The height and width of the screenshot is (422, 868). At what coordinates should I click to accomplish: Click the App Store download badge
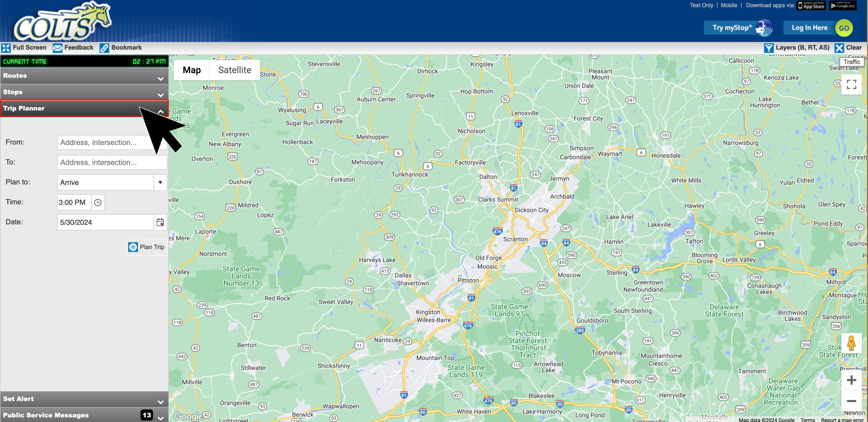click(811, 5)
